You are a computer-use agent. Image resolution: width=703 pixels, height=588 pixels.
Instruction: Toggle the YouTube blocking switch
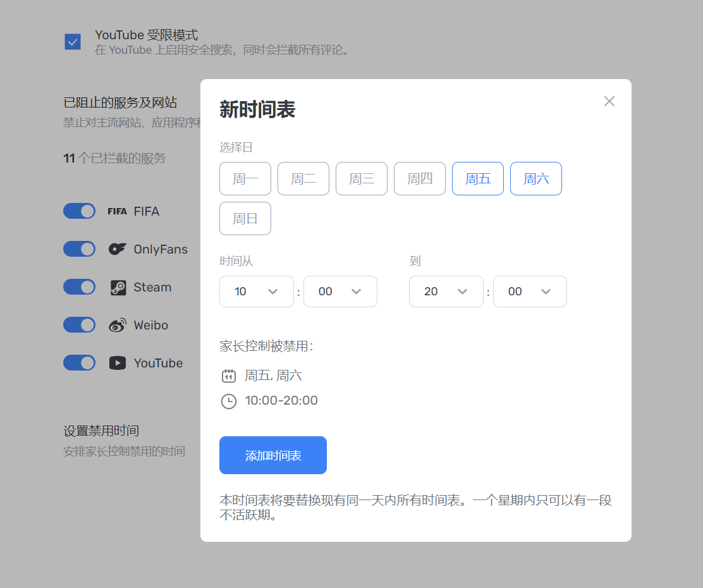point(80,363)
